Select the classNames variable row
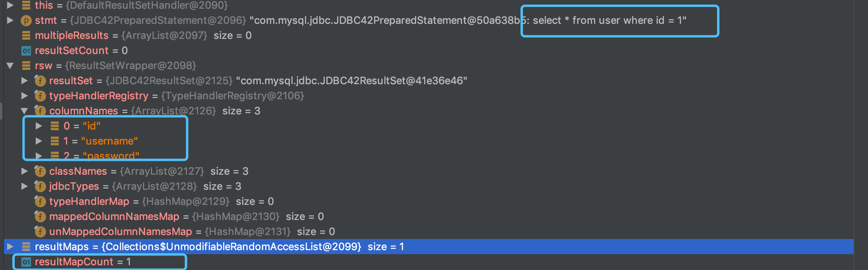The height and width of the screenshot is (270, 868). 429,171
